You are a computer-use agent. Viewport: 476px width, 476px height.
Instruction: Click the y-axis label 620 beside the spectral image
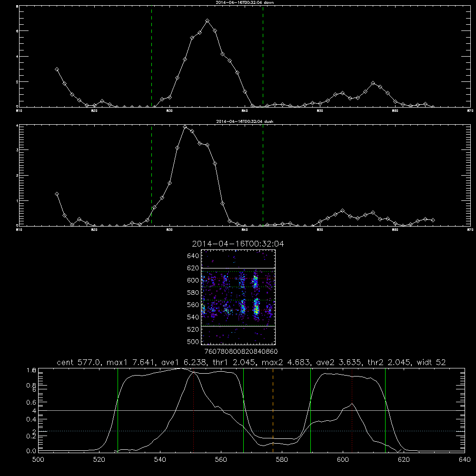click(x=193, y=268)
